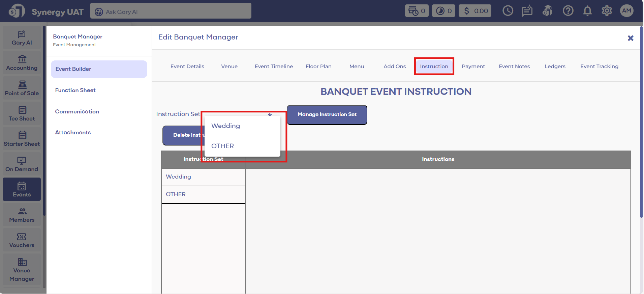Close the Edit Banquet Manager dialog
The image size is (644, 294).
coord(631,38)
